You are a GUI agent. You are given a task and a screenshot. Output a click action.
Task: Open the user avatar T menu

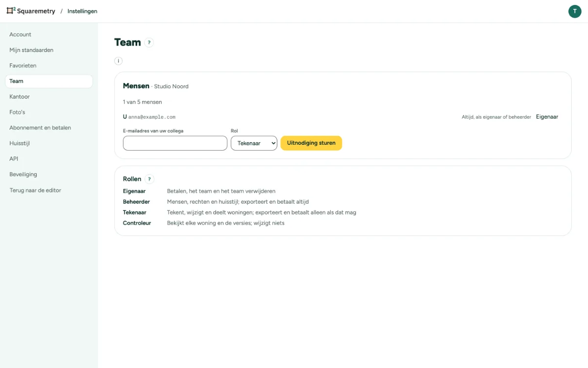pyautogui.click(x=575, y=11)
